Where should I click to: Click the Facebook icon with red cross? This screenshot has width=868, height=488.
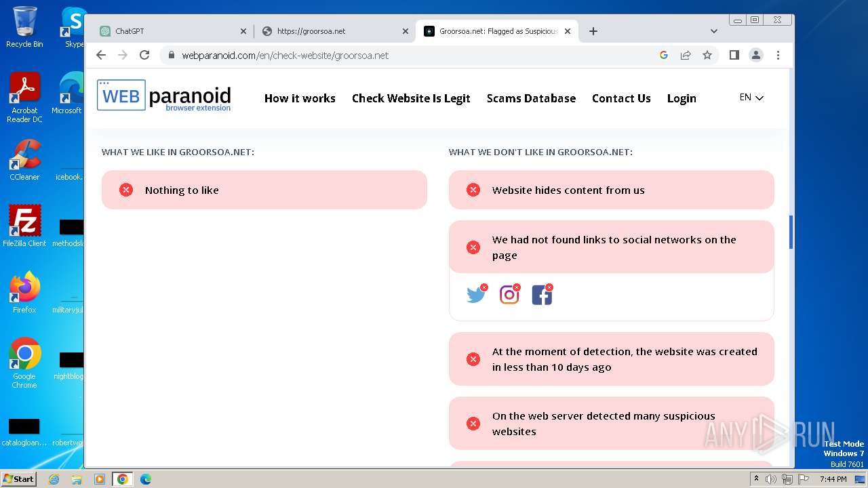pyautogui.click(x=542, y=294)
